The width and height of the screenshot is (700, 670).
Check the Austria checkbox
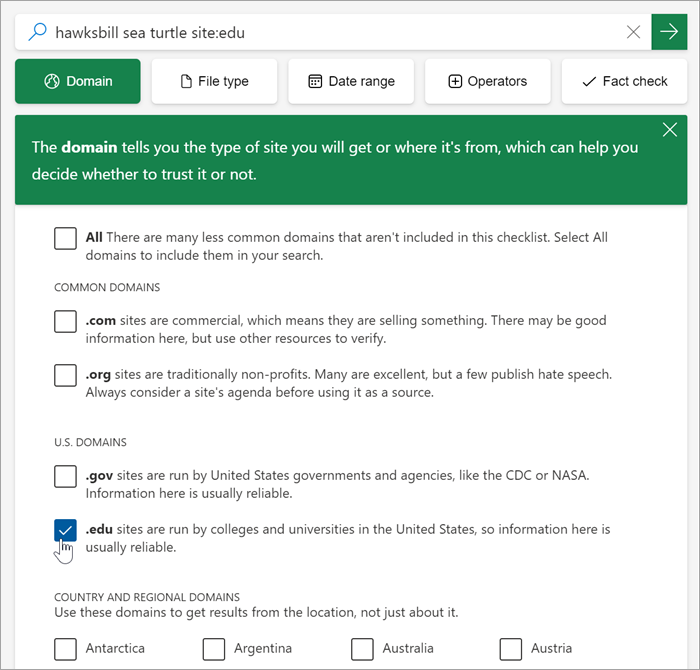[510, 649]
